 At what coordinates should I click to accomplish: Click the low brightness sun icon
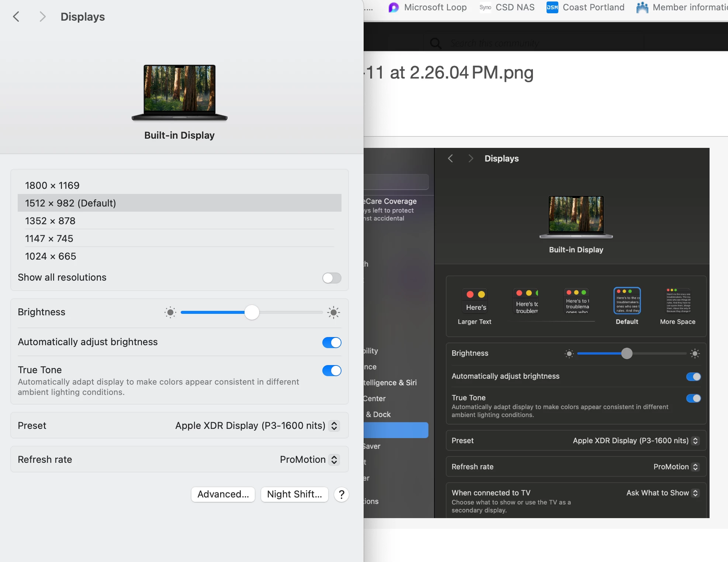pos(170,313)
